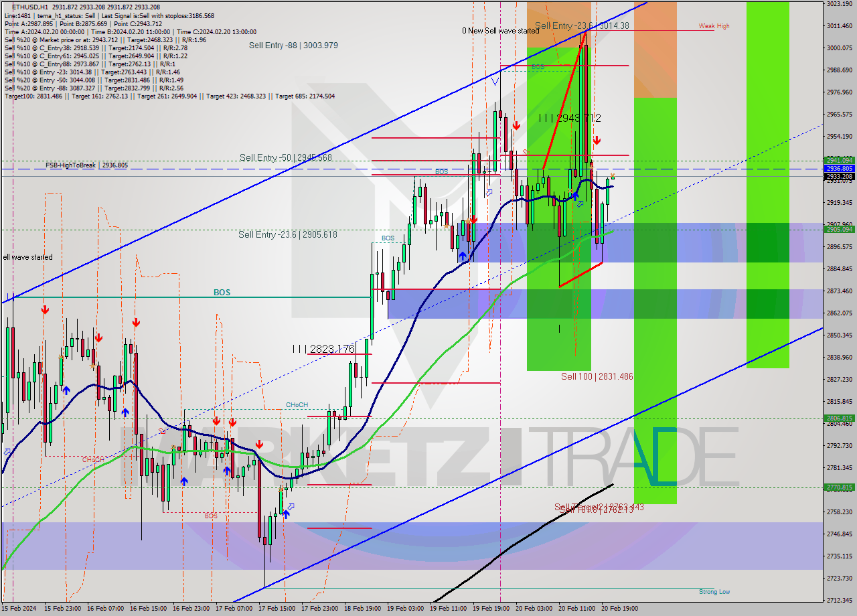This screenshot has height=616, width=857.
Task: Click the 2815.845 price axis value
Action: click(x=839, y=402)
